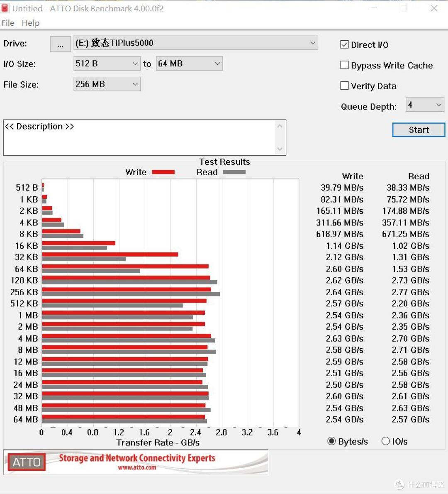Click inside the Description text box
This screenshot has width=448, height=494.
click(x=139, y=137)
